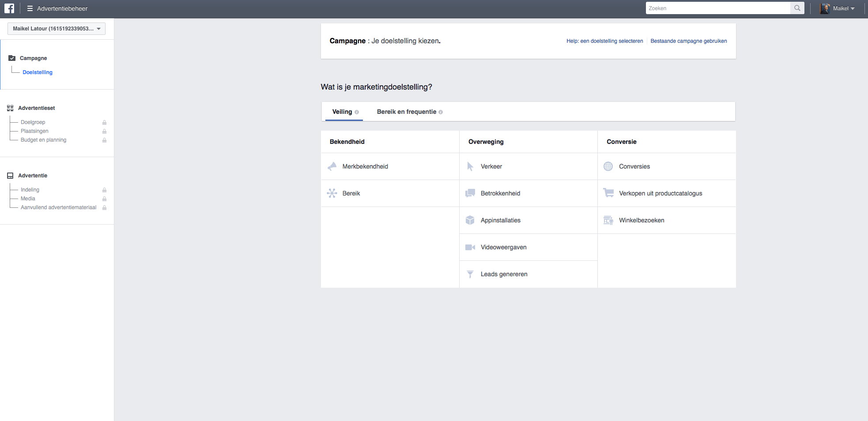868x421 pixels.
Task: Click the Leads genereren funnel icon
Action: pyautogui.click(x=470, y=274)
